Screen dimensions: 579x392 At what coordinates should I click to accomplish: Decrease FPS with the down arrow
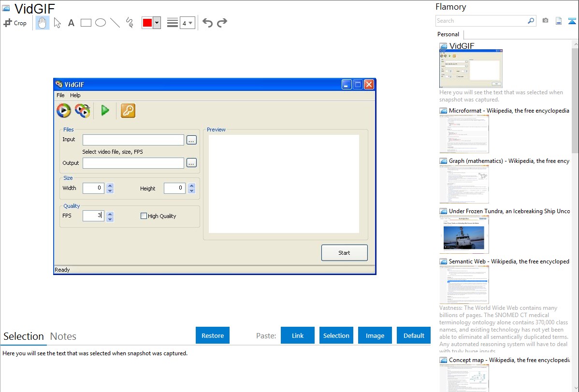click(x=110, y=219)
